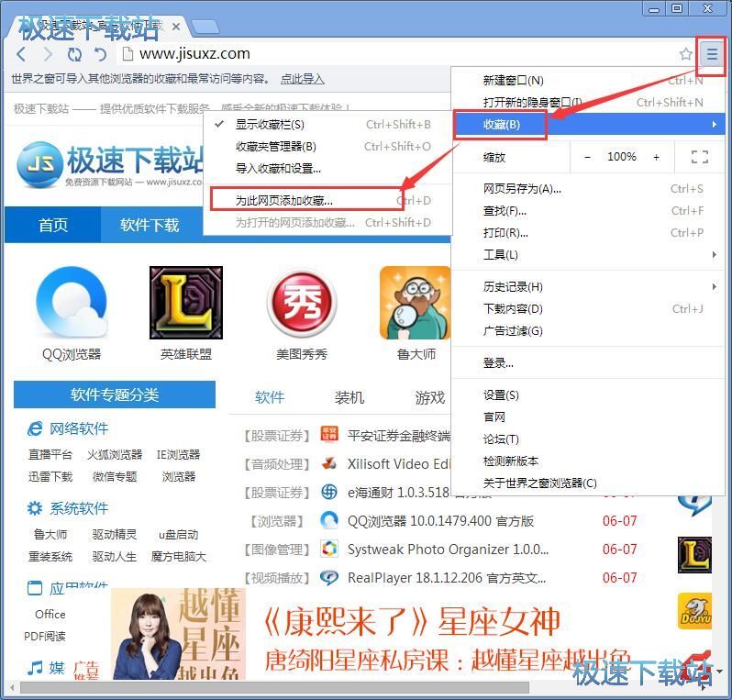The image size is (732, 700).
Task: Choose 检测新版本 menu entry
Action: tap(589, 461)
